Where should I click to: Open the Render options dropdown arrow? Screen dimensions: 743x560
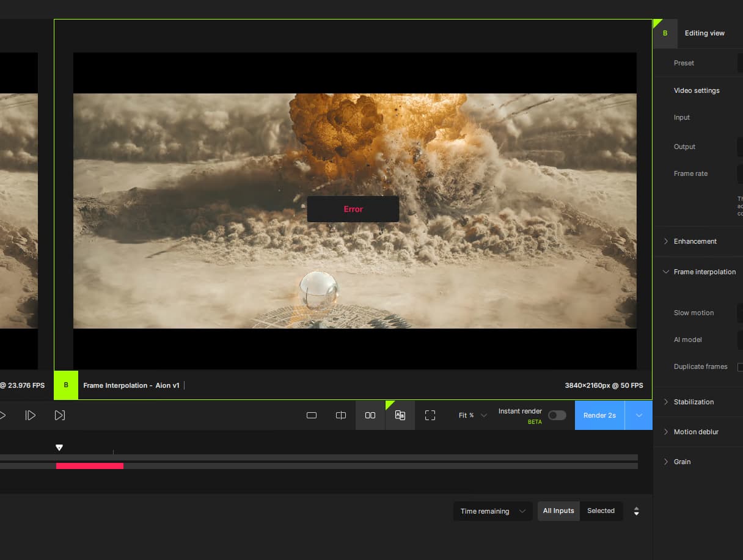tap(639, 415)
